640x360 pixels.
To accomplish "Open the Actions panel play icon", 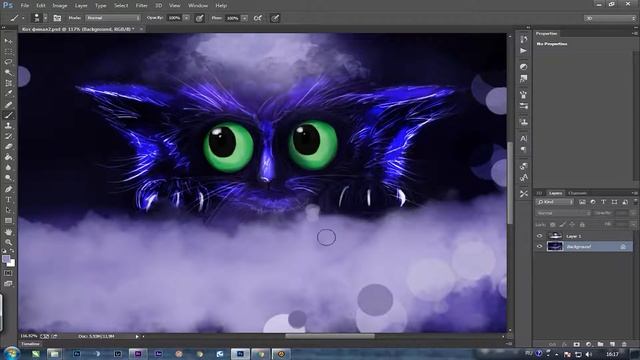I will pos(524,51).
